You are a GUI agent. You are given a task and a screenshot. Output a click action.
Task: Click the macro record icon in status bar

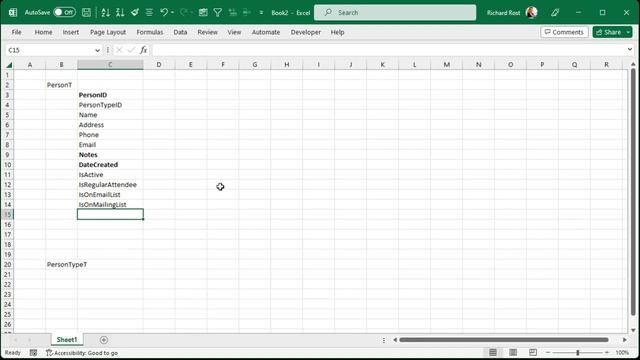tap(33, 353)
